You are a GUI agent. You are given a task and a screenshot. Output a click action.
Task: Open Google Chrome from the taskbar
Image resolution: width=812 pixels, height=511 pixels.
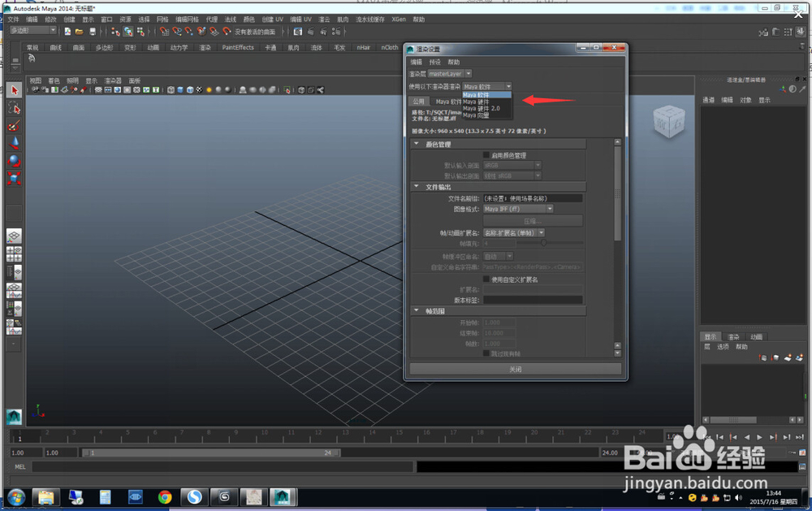[x=165, y=497]
